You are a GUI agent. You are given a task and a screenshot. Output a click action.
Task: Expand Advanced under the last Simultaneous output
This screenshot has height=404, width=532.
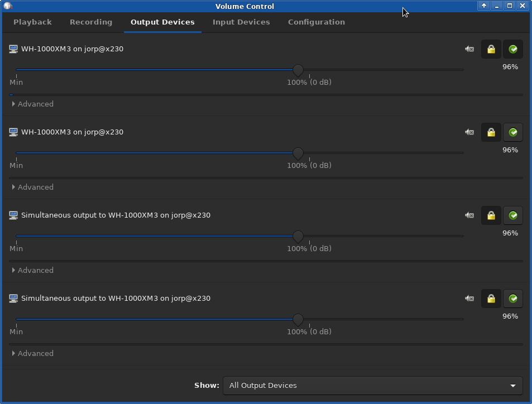pyautogui.click(x=32, y=354)
